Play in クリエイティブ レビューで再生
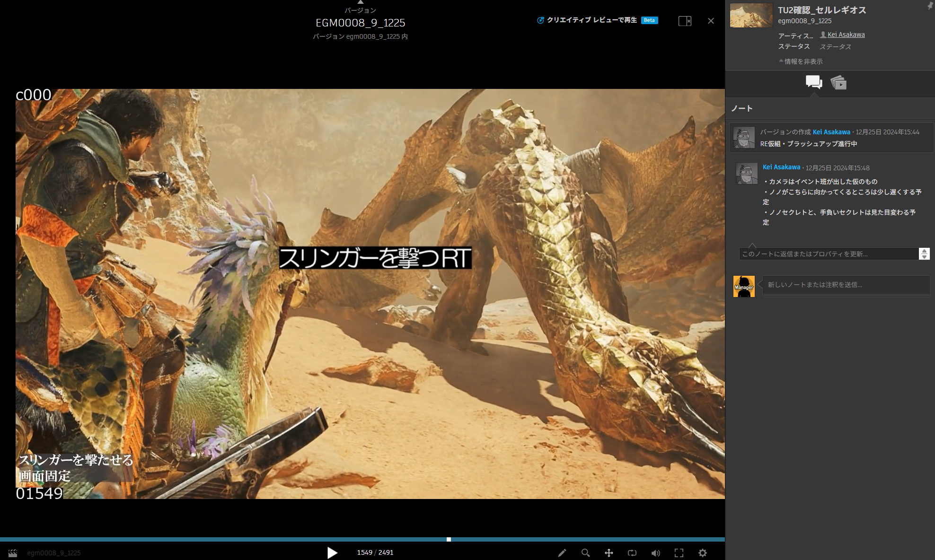This screenshot has width=935, height=560. point(591,20)
